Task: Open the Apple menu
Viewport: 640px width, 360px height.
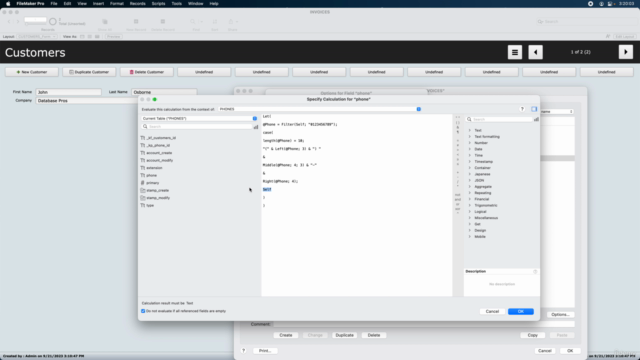Action: (8, 4)
